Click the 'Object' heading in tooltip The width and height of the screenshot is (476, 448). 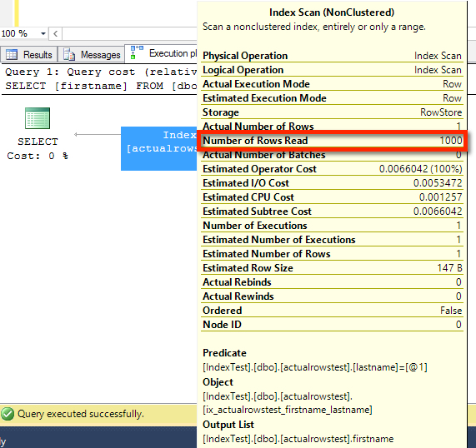point(218,382)
